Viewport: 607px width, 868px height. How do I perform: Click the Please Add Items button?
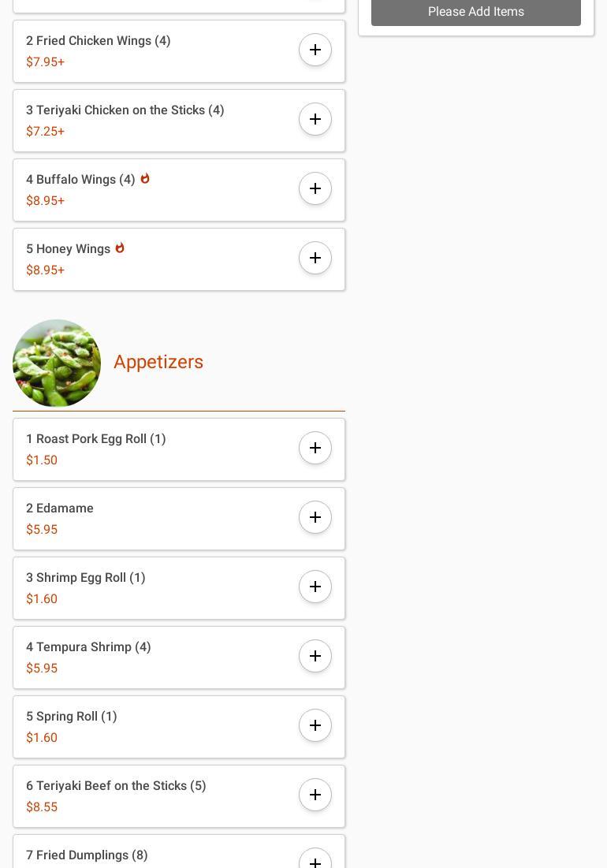point(475,12)
